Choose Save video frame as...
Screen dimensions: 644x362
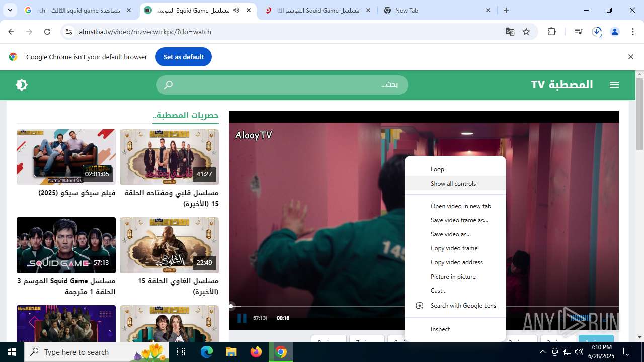[455, 220]
